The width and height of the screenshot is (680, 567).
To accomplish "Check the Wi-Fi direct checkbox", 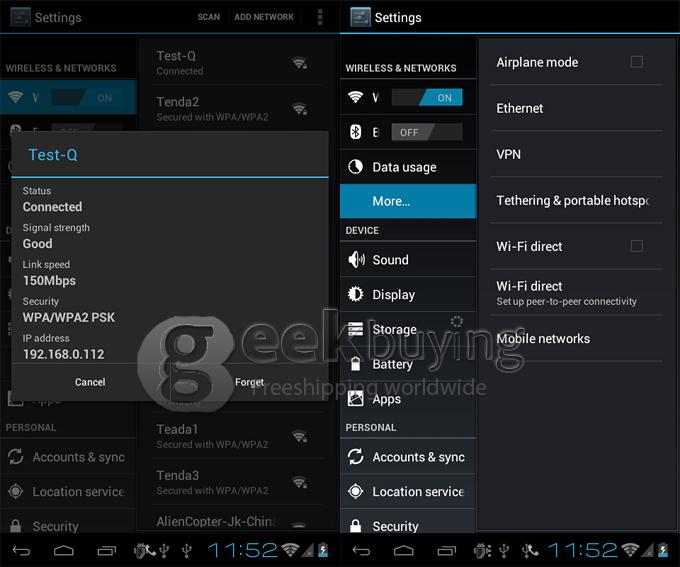I will (637, 246).
